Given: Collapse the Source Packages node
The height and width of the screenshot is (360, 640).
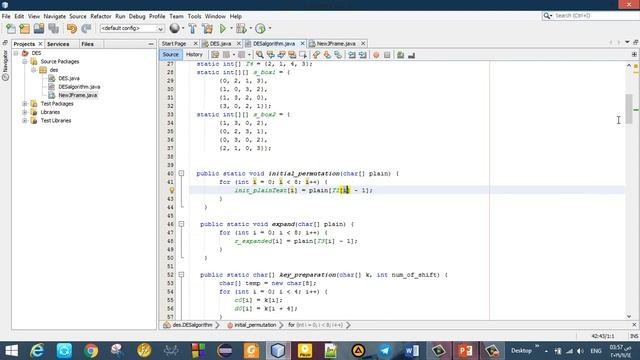Looking at the screenshot, I should click(25, 62).
